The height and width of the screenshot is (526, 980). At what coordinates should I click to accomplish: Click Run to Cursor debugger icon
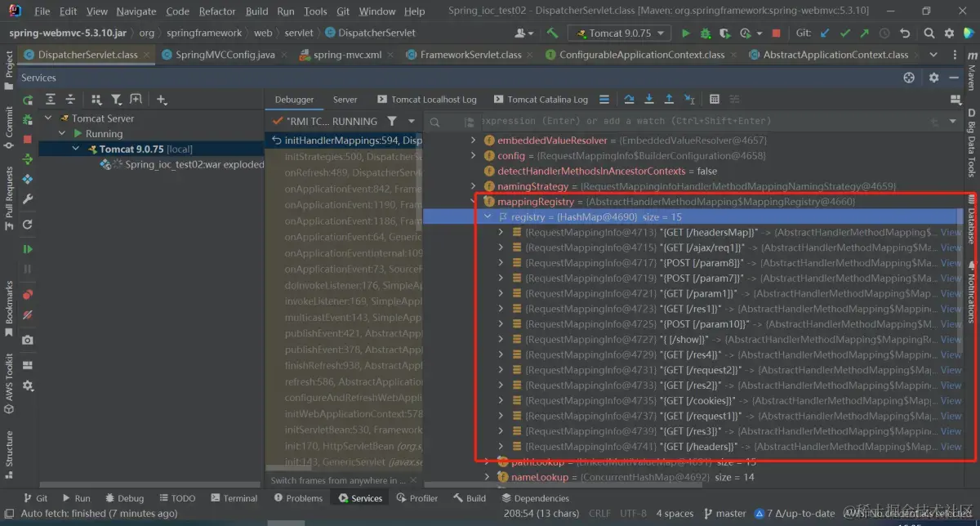[689, 99]
